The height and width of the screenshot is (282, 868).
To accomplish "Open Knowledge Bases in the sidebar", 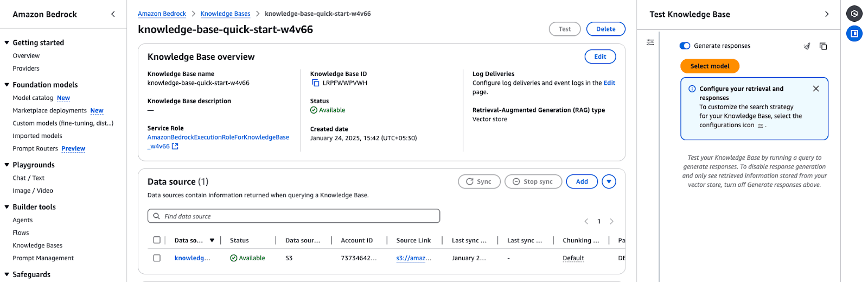I will [37, 246].
